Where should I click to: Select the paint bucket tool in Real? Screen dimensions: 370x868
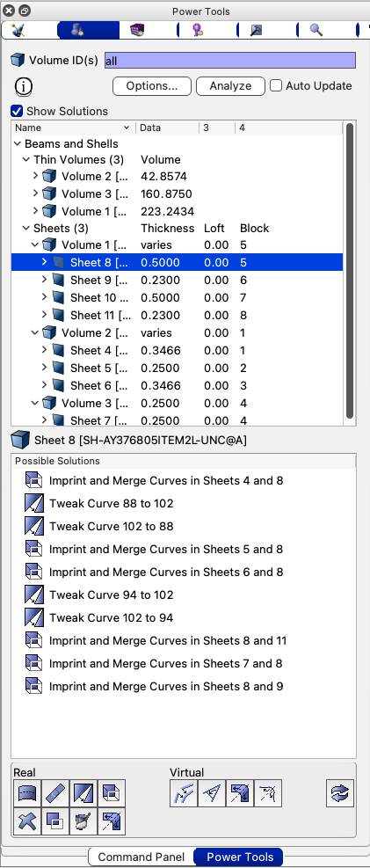tap(83, 821)
